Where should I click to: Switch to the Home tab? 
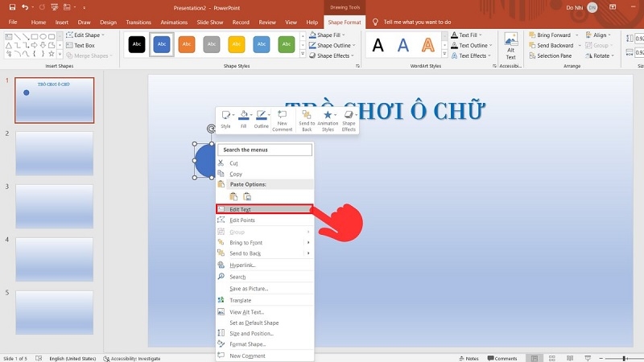click(38, 23)
